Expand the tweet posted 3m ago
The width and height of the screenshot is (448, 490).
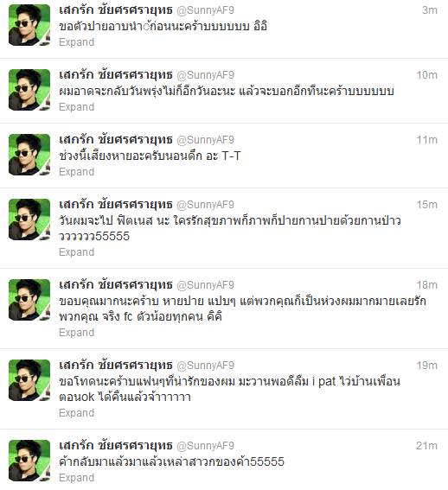tap(77, 42)
